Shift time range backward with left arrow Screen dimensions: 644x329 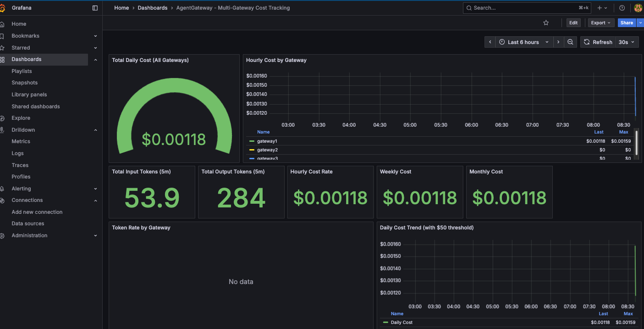(x=490, y=42)
